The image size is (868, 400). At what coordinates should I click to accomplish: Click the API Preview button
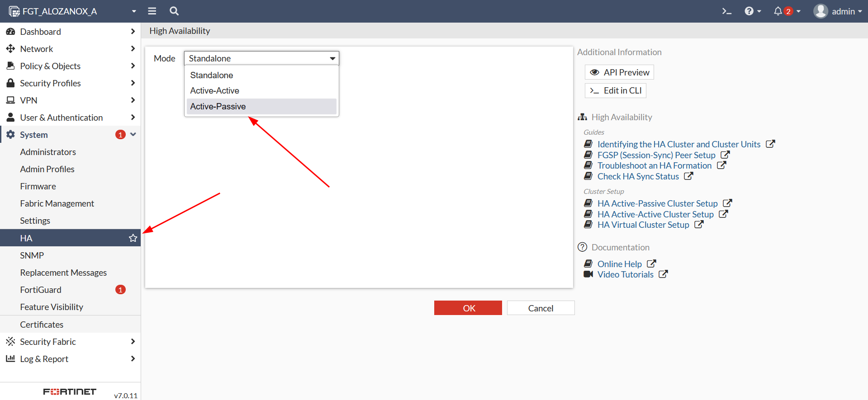point(619,72)
